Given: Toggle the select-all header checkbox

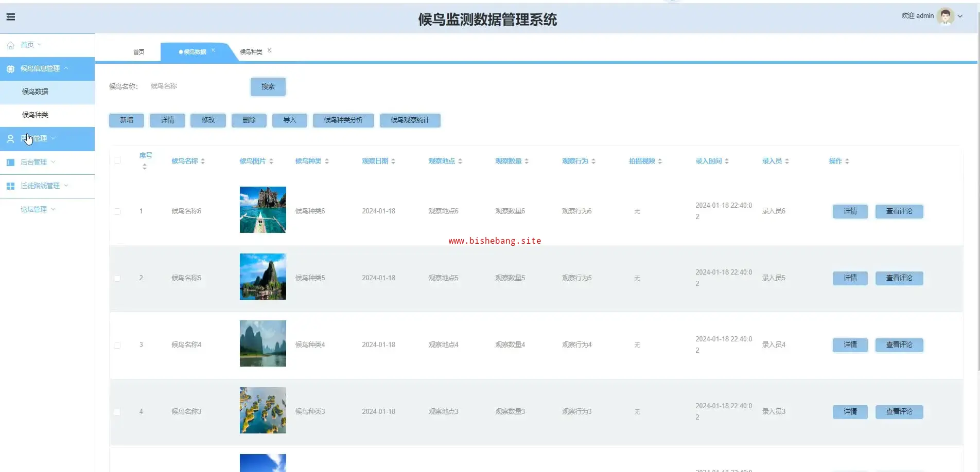Looking at the screenshot, I should [x=117, y=160].
